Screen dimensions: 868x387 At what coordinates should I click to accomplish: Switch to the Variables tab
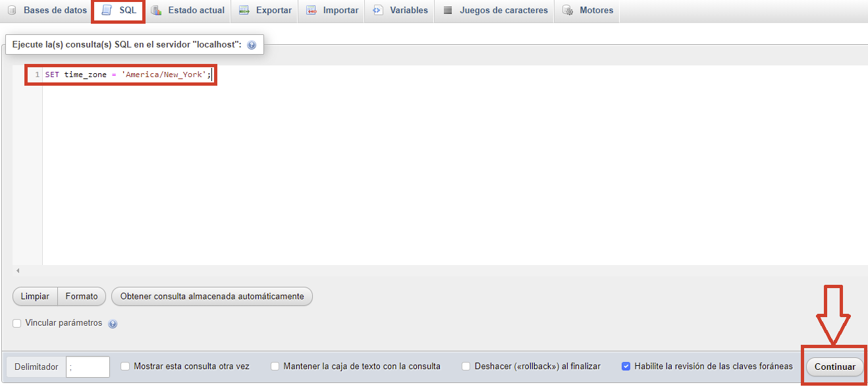tap(400, 11)
